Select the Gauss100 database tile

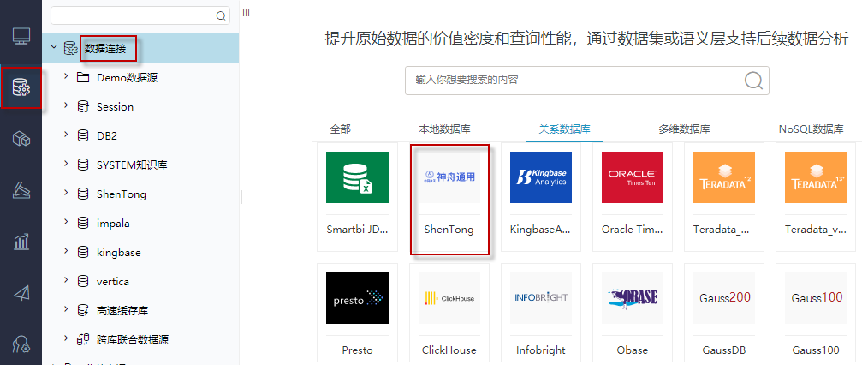click(x=816, y=314)
